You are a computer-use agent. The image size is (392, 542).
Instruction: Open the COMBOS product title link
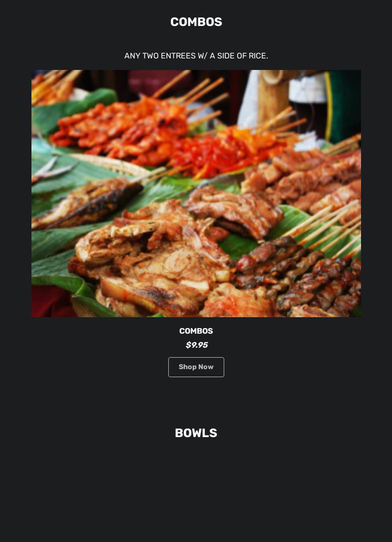pyautogui.click(x=196, y=331)
